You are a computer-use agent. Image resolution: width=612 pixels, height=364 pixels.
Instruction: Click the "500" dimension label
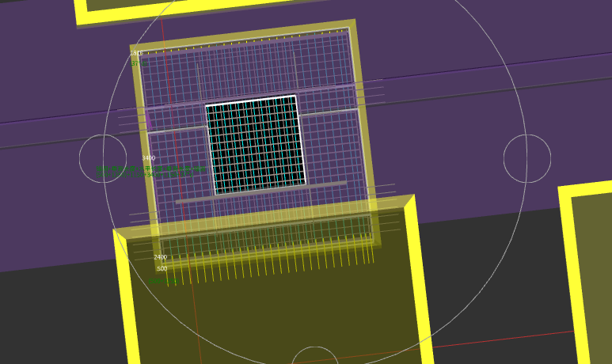pos(162,269)
